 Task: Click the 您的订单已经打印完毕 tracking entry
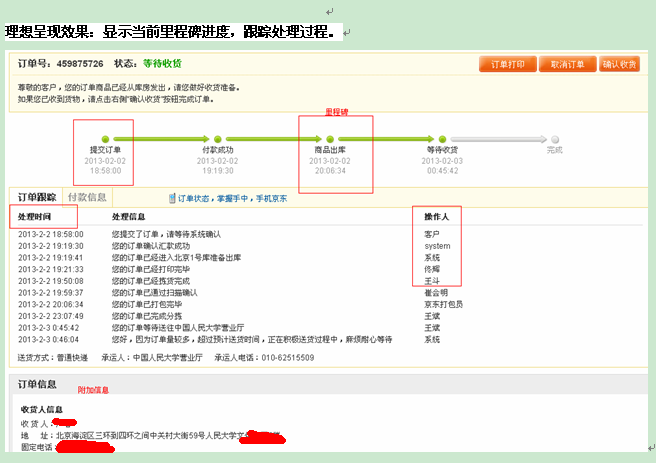pyautogui.click(x=152, y=270)
